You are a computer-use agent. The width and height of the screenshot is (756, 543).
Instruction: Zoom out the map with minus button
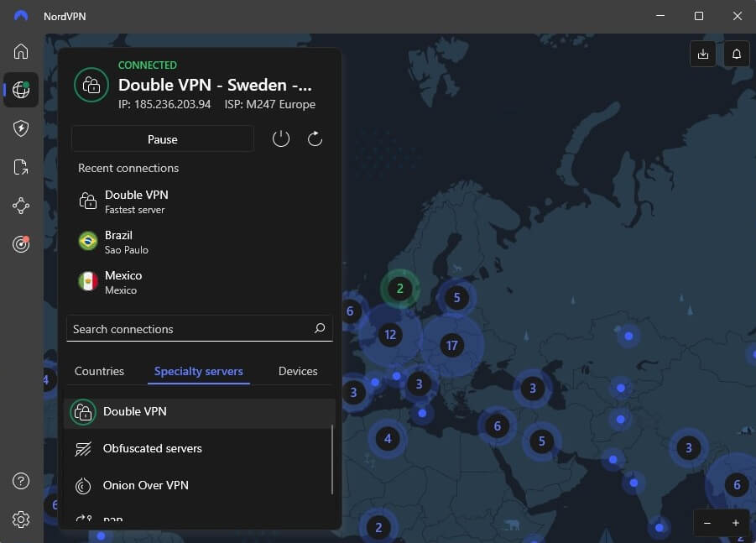(707, 523)
